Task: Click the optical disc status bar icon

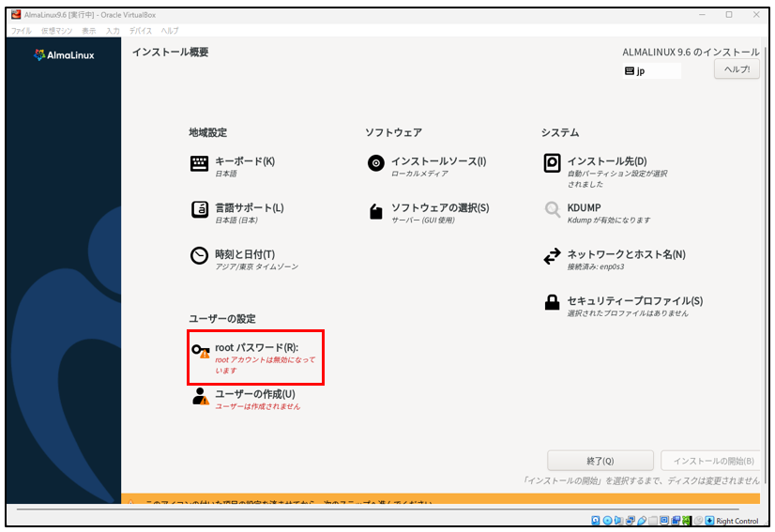Action: [x=607, y=521]
